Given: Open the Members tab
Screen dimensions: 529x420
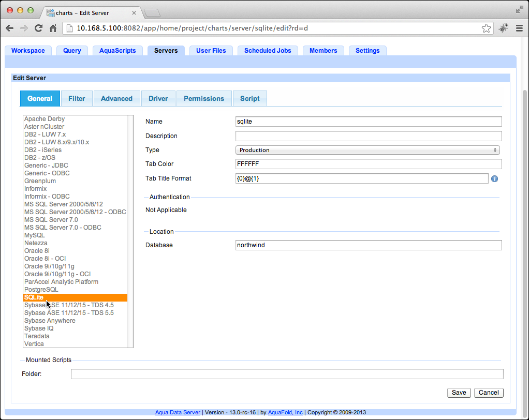Looking at the screenshot, I should 323,51.
